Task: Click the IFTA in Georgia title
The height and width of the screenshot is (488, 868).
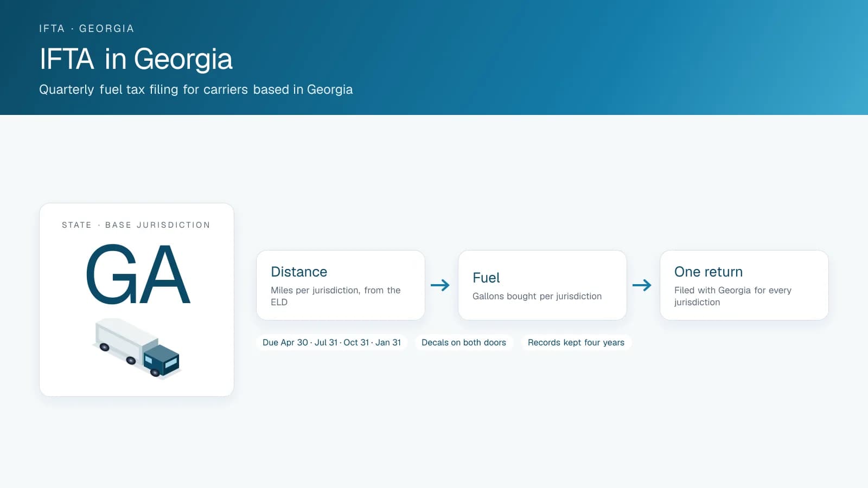Action: [136, 59]
